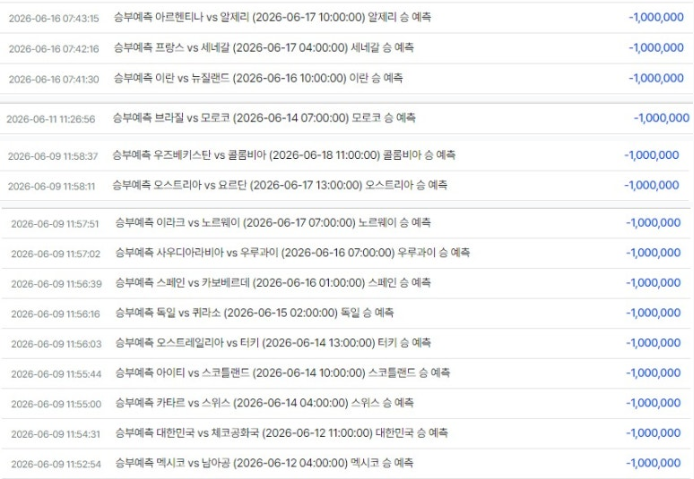Screen dimensions: 694x479
Task: Select the 아르헨티나 vs 알제리 prediction row
Action: click(347, 18)
